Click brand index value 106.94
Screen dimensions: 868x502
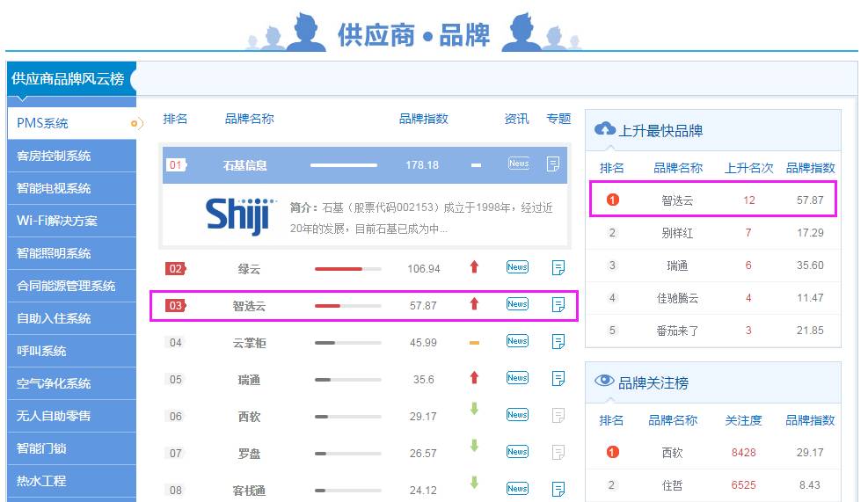pos(424,269)
